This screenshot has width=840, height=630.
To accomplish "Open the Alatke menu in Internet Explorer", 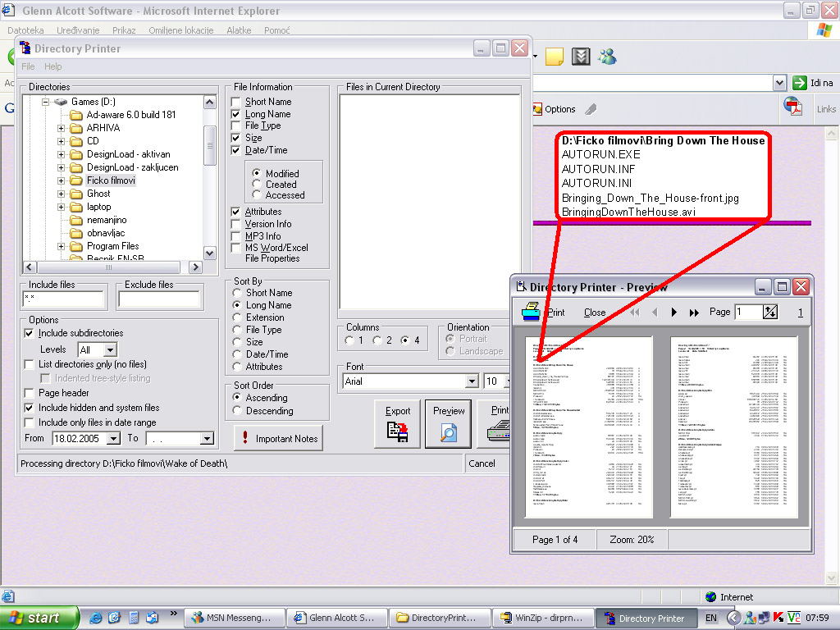I will [239, 30].
